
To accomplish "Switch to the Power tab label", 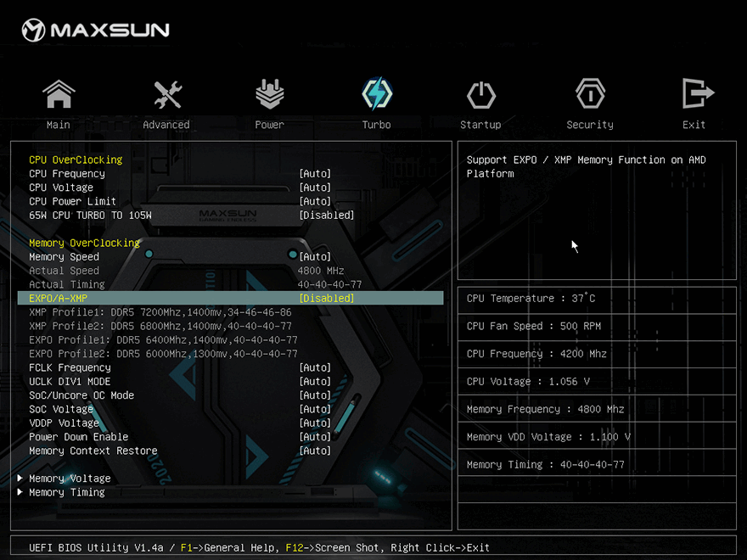I will coord(269,125).
